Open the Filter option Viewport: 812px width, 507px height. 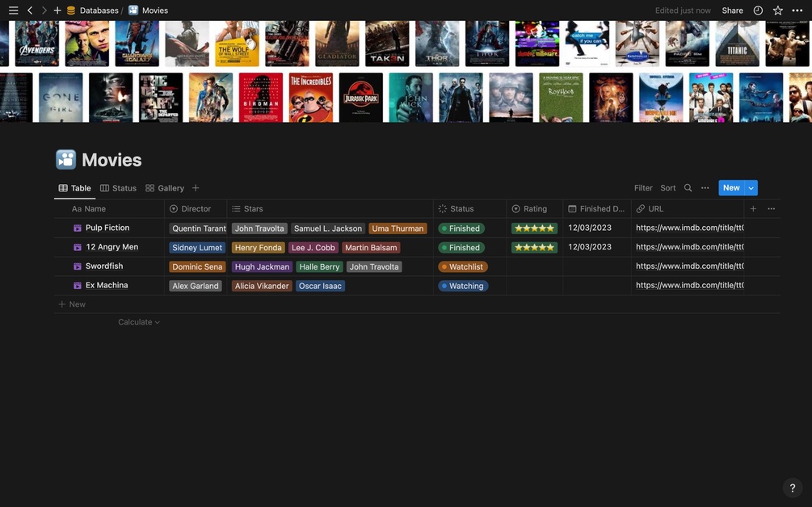click(x=643, y=188)
